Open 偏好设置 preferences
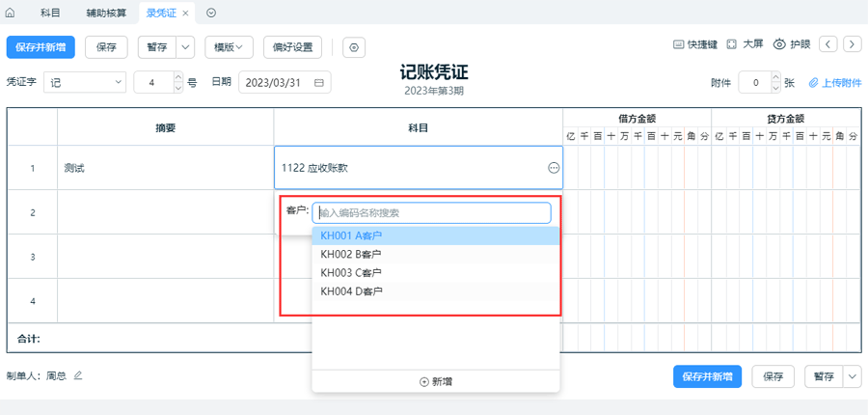 pos(292,47)
